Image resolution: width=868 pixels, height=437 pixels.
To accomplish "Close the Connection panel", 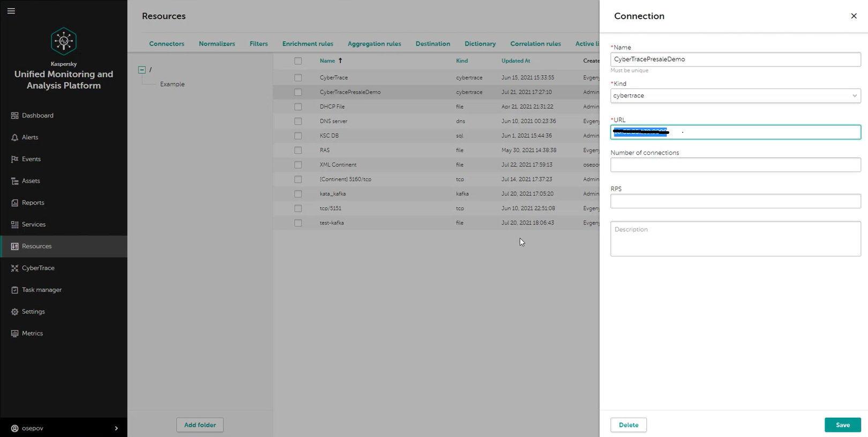I will pos(854,16).
